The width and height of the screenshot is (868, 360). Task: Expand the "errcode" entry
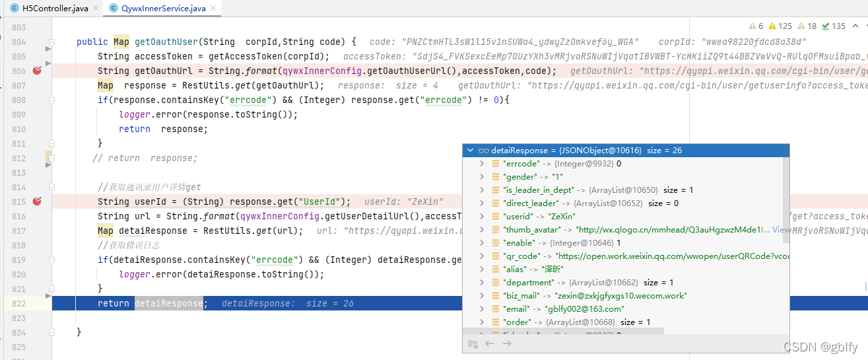[483, 164]
